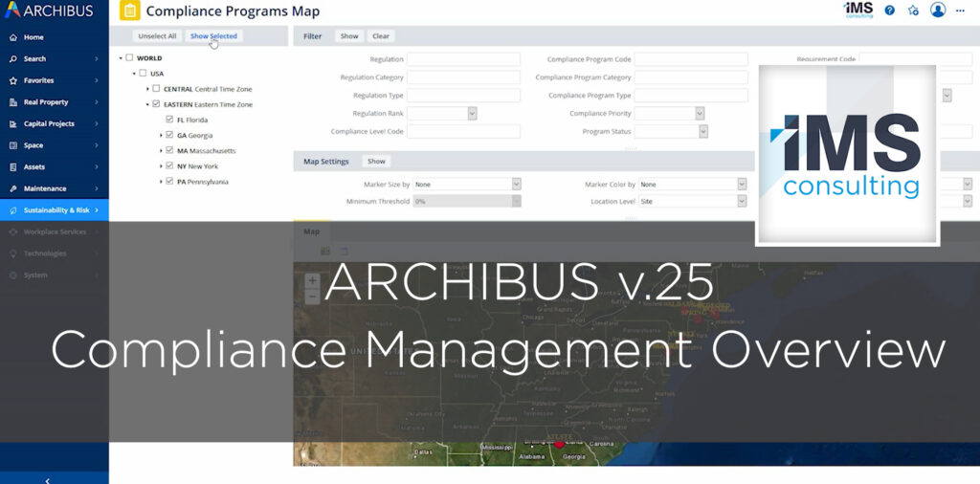This screenshot has height=484, width=980.
Task: Click the Real Property building icon
Action: (x=13, y=102)
